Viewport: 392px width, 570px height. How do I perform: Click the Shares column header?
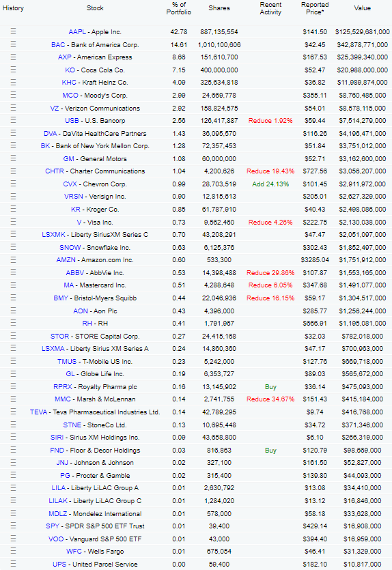[219, 8]
